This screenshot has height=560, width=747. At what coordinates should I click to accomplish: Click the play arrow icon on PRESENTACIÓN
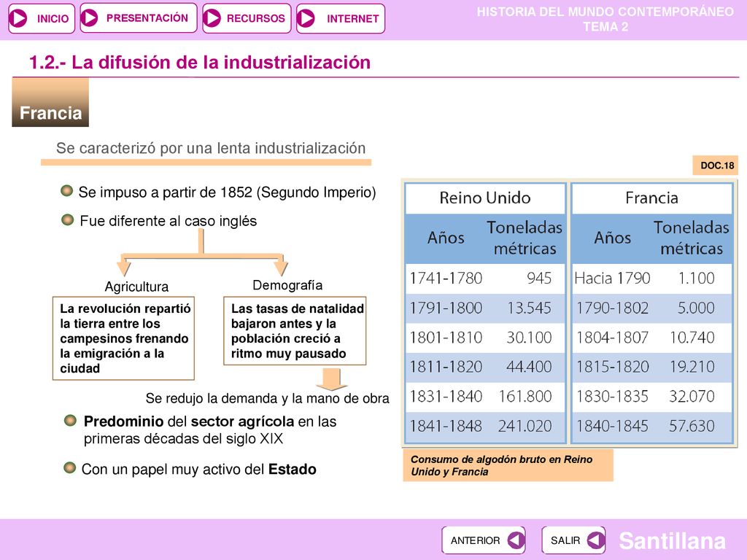coord(89,18)
